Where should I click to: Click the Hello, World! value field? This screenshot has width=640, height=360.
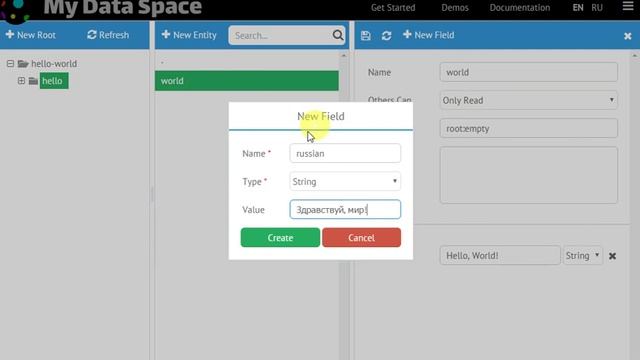[500, 256]
